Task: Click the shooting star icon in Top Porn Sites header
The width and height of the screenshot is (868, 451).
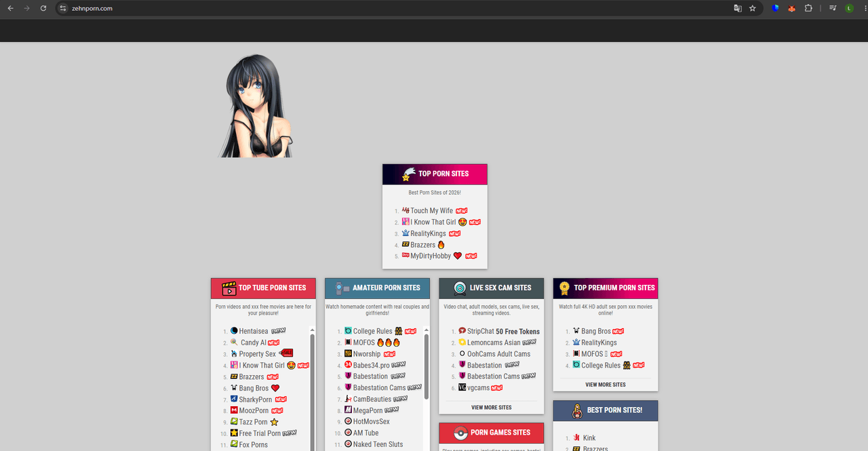Action: click(408, 174)
